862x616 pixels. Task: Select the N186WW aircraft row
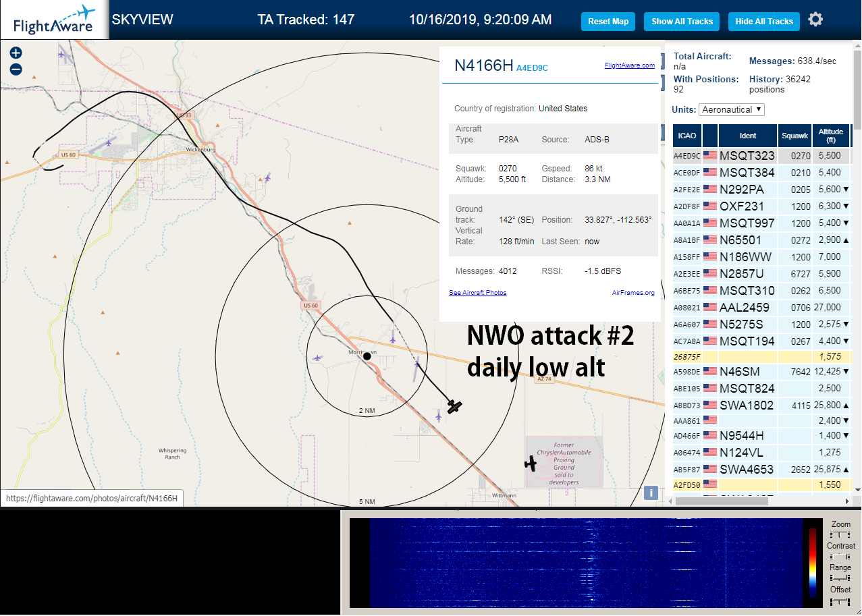pos(761,257)
